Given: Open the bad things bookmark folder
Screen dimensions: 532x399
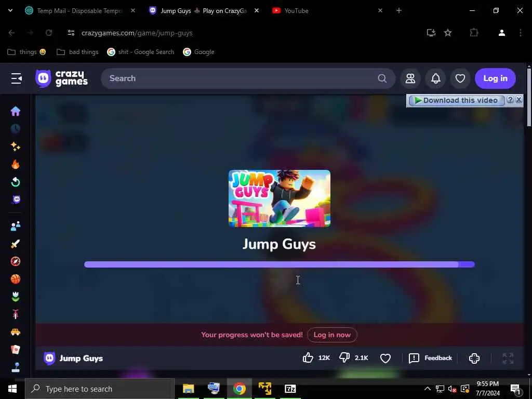Looking at the screenshot, I should (78, 52).
